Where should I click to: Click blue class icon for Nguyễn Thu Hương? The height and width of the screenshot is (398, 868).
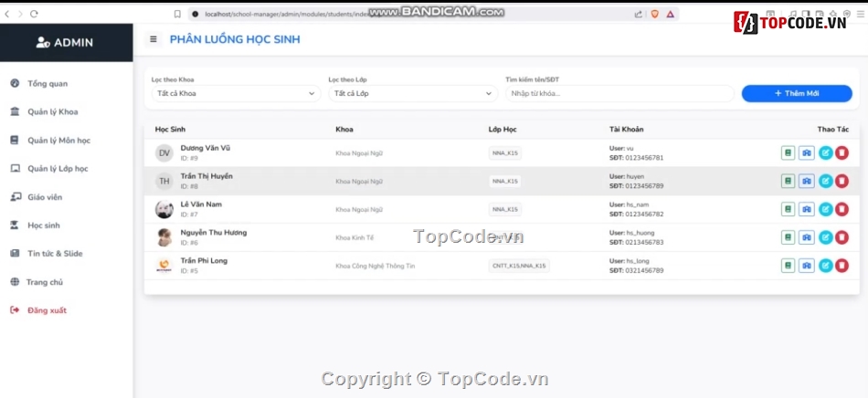click(x=806, y=237)
